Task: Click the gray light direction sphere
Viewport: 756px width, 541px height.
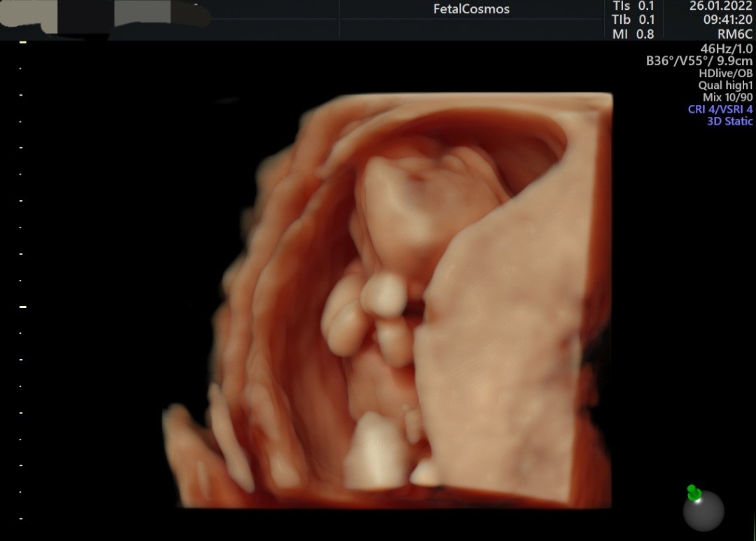Action: click(x=703, y=510)
